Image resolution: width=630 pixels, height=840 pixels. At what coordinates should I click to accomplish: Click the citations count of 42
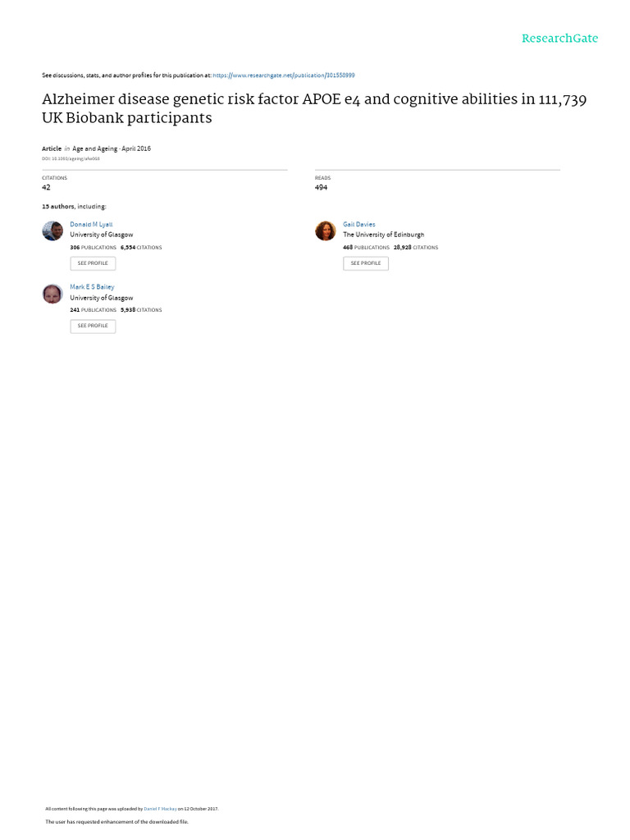point(46,187)
